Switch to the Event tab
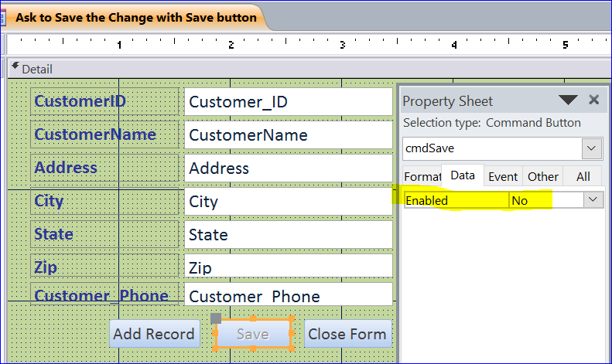 click(503, 176)
